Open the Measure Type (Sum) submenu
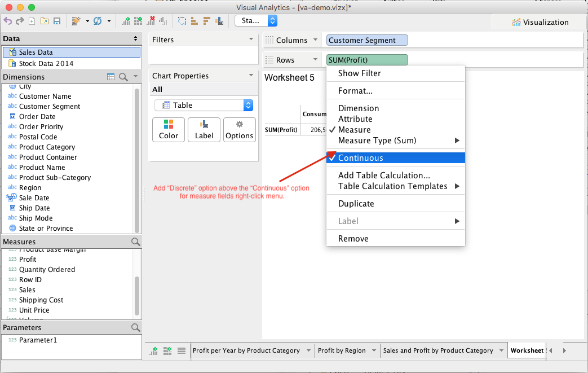The image size is (588, 373). click(396, 141)
